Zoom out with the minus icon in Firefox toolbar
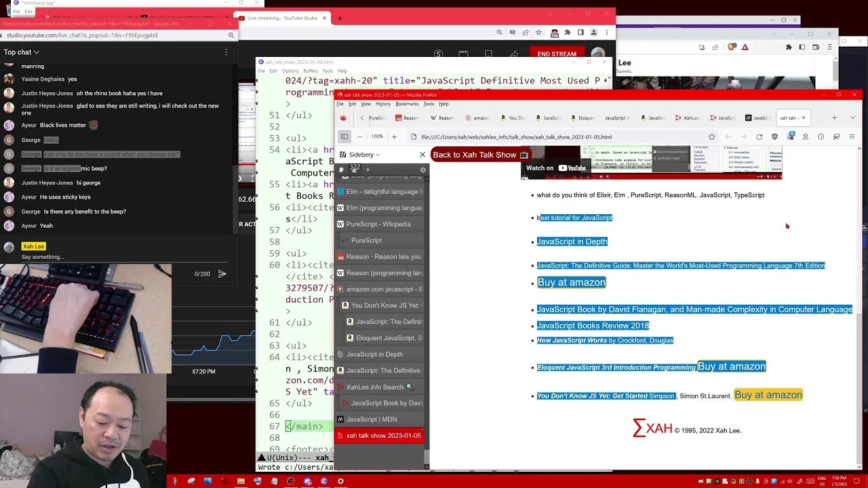 [x=359, y=137]
